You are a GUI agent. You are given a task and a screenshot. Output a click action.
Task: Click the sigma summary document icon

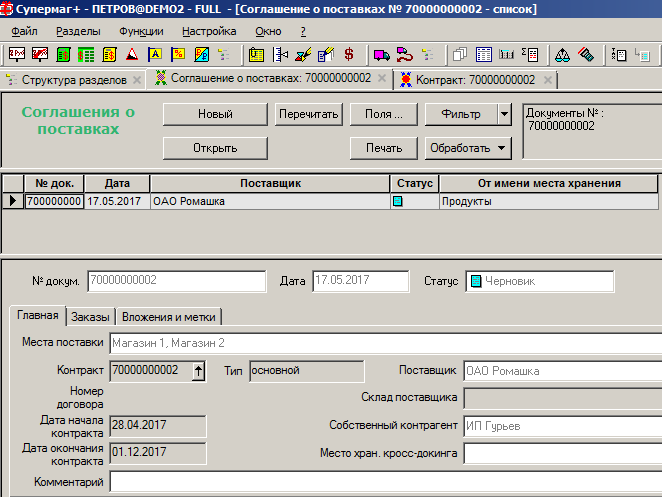530,55
